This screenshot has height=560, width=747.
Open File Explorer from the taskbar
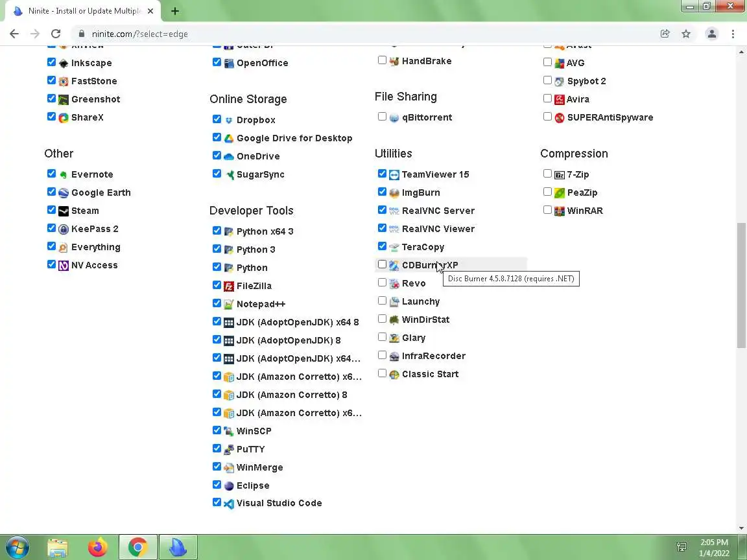point(58,547)
